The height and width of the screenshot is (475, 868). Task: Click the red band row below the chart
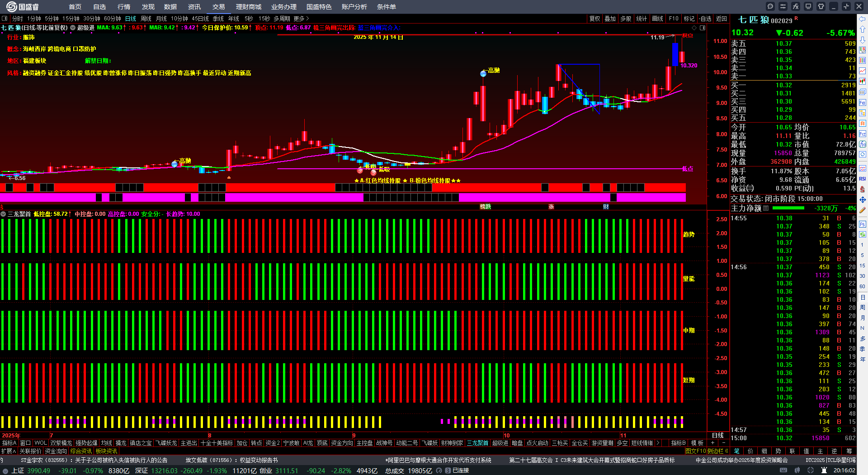tap(343, 187)
